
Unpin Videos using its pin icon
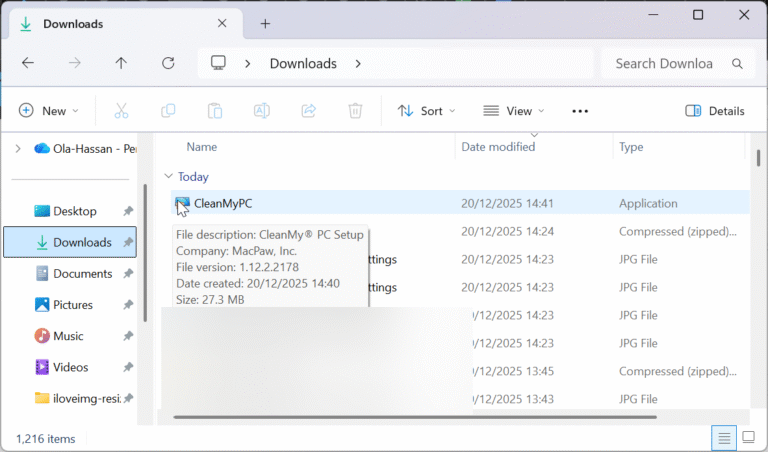coord(128,367)
